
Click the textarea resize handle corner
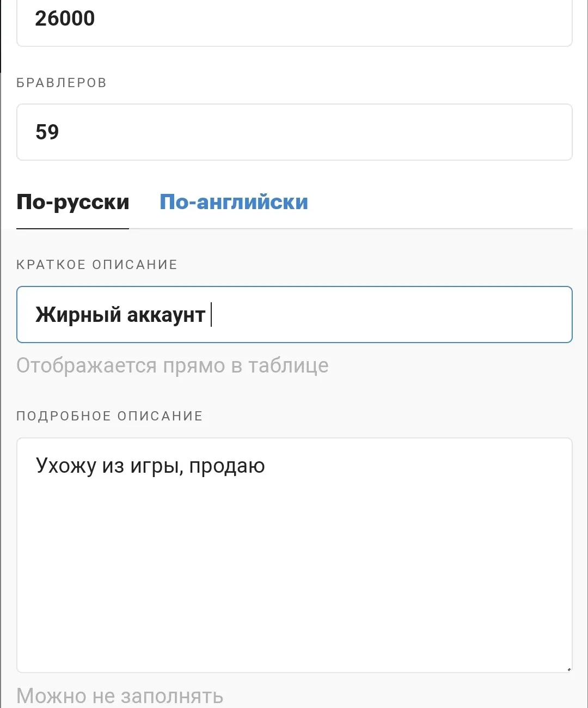tap(569, 669)
